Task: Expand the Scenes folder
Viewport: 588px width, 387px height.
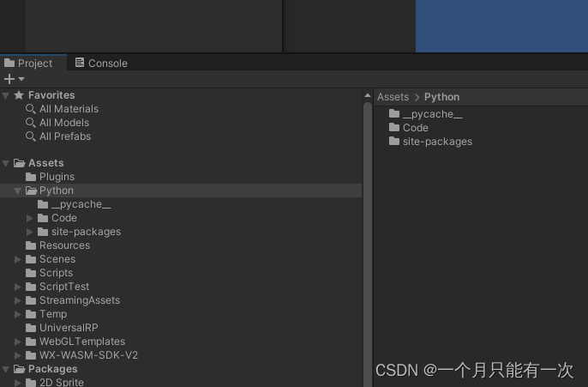Action: click(18, 259)
